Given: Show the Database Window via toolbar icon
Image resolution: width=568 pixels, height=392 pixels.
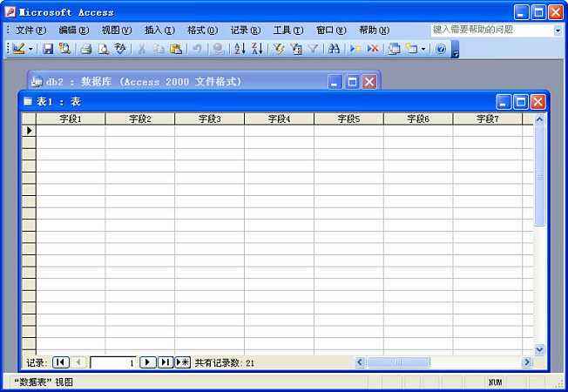Looking at the screenshot, I should click(x=394, y=49).
